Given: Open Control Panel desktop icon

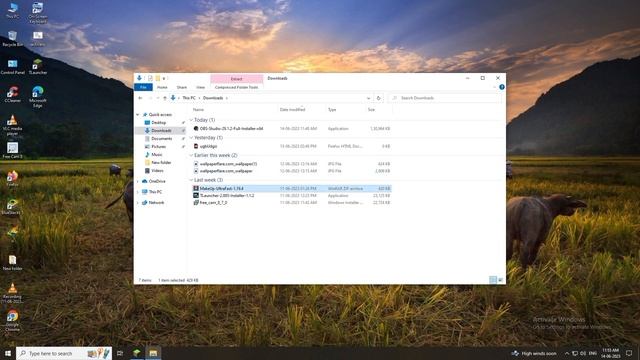Looking at the screenshot, I should [x=12, y=66].
